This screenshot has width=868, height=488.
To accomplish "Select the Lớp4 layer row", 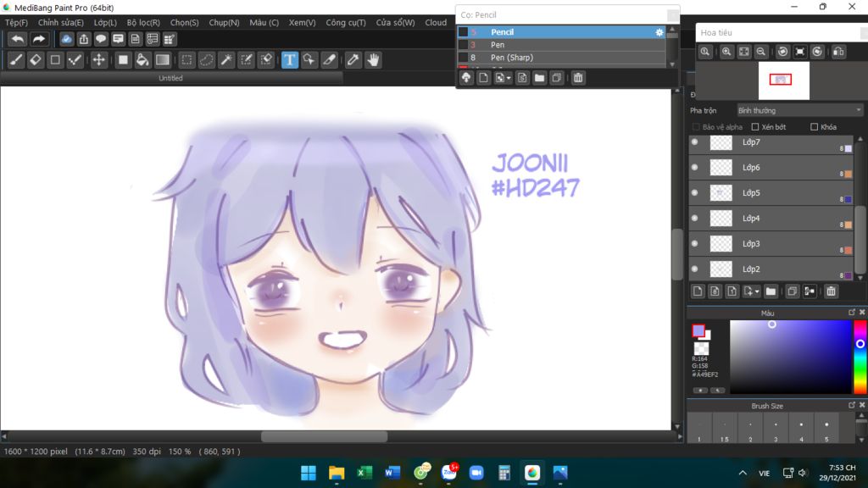I will point(771,219).
